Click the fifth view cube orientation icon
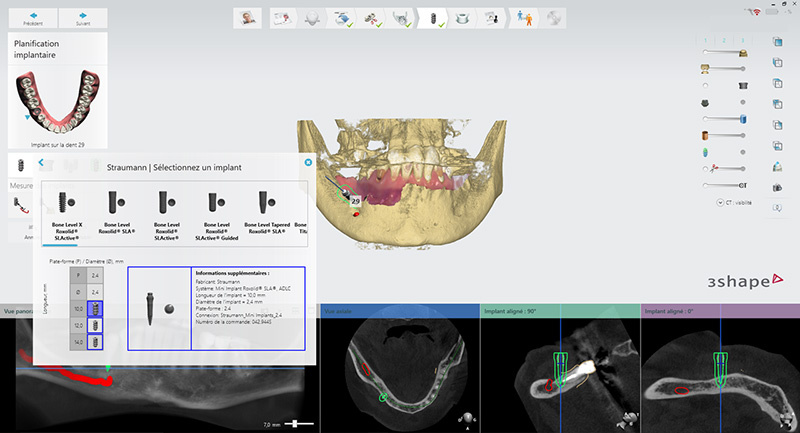Image resolution: width=800 pixels, height=433 pixels. pyautogui.click(x=778, y=125)
